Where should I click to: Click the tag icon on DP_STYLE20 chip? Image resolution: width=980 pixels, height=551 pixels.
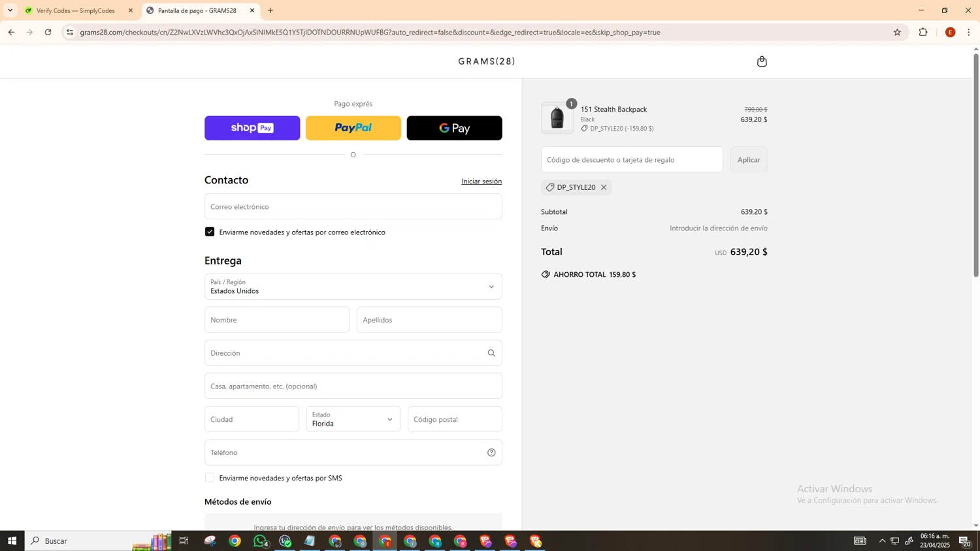click(x=550, y=187)
